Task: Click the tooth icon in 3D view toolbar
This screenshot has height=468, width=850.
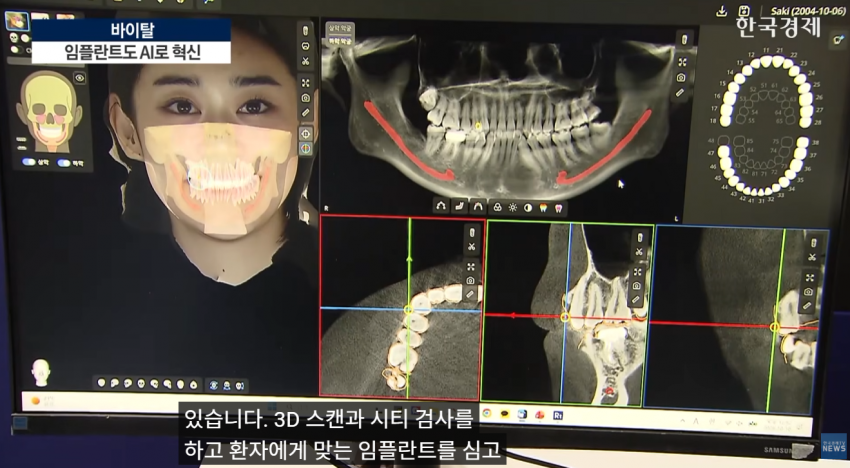Action: pyautogui.click(x=305, y=30)
